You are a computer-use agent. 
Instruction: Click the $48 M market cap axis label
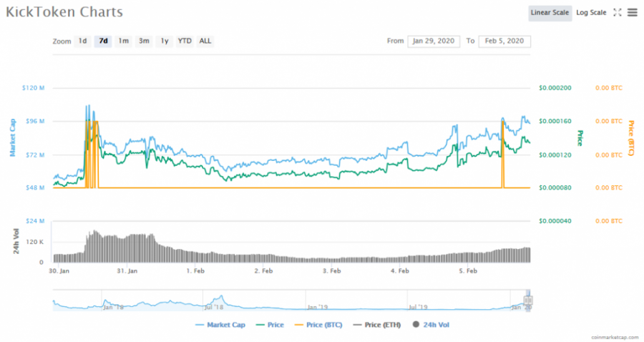click(x=35, y=187)
